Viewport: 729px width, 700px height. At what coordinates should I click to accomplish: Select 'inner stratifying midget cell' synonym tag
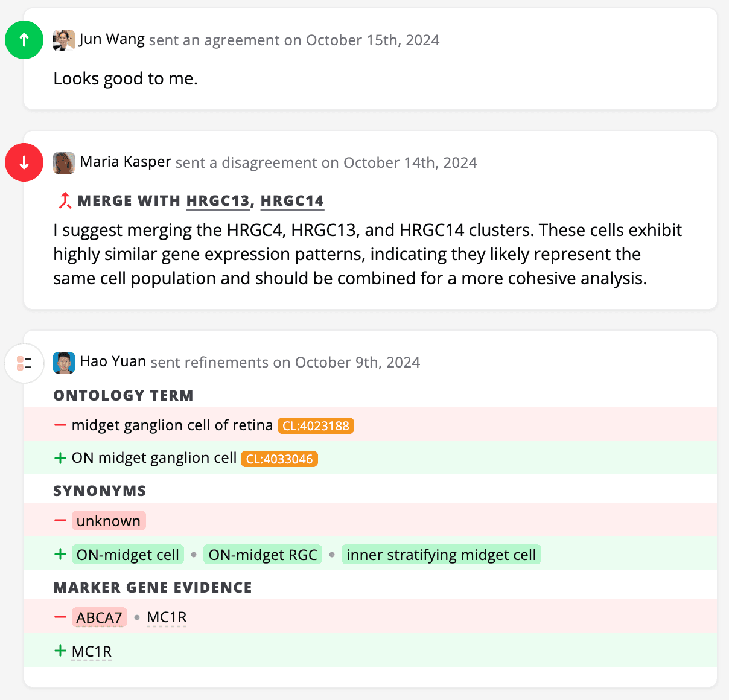click(x=441, y=555)
